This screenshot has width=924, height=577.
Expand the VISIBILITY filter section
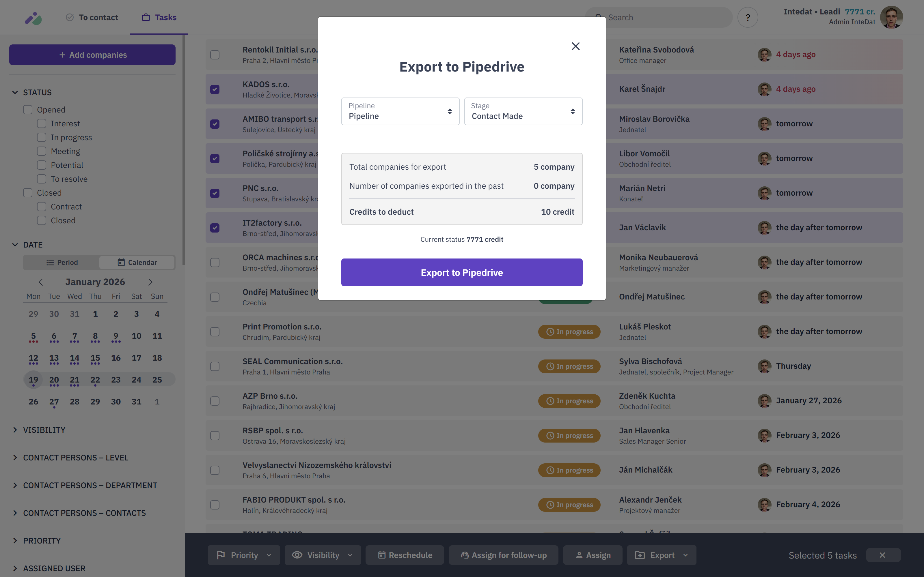point(44,430)
